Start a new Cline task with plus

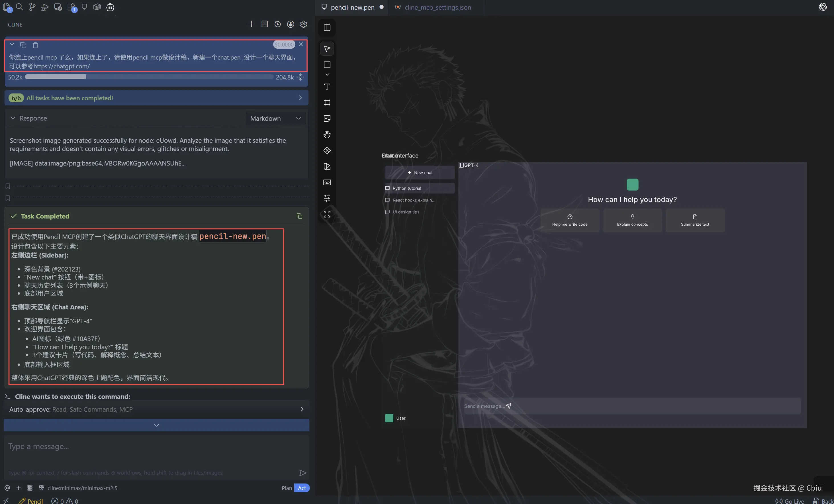point(251,25)
